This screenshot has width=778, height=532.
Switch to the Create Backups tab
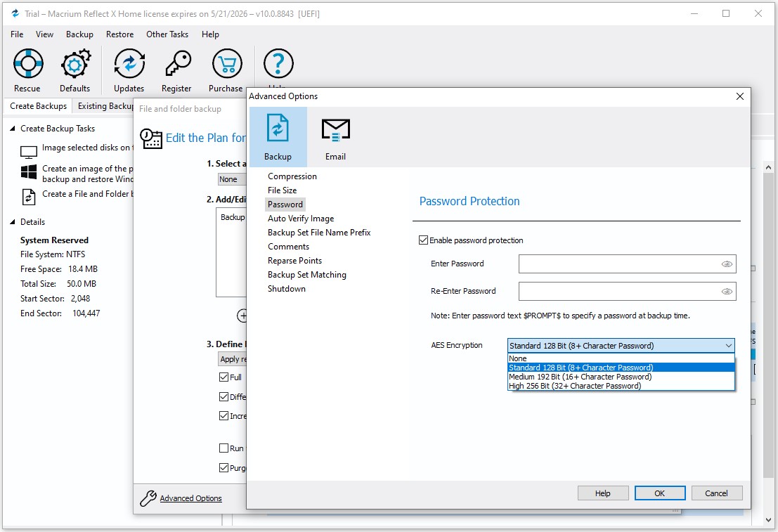coord(38,106)
